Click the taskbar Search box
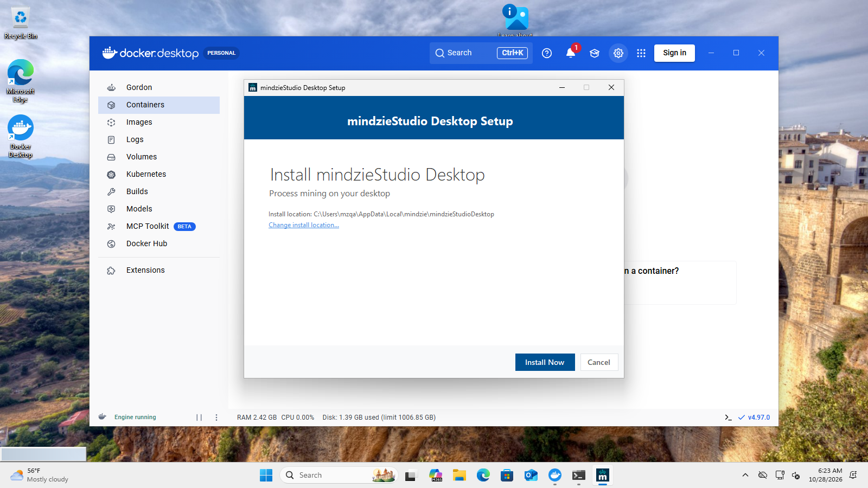Screen dimensions: 868x488 click(339, 476)
